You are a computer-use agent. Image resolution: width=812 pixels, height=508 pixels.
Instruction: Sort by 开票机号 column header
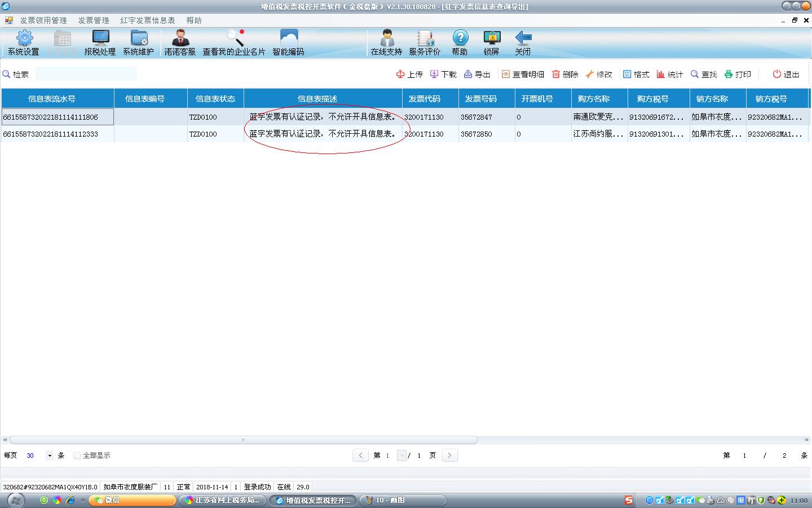point(543,99)
